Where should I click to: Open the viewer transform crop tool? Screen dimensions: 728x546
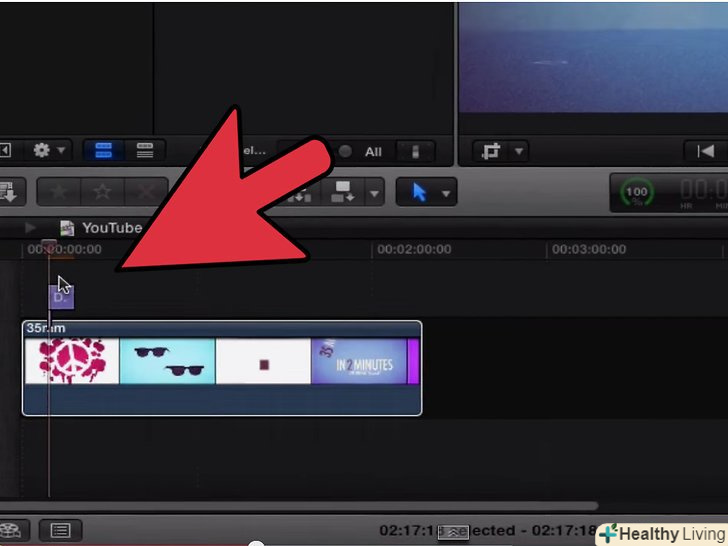491,151
